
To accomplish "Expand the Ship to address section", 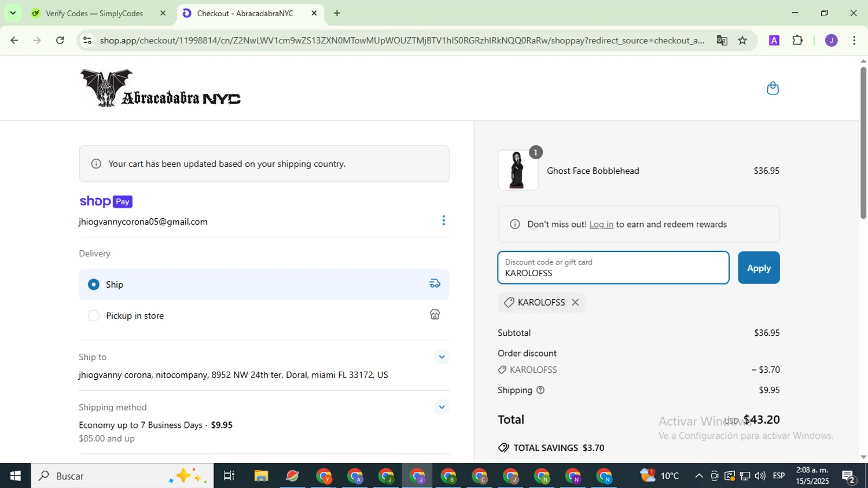I will tap(442, 357).
